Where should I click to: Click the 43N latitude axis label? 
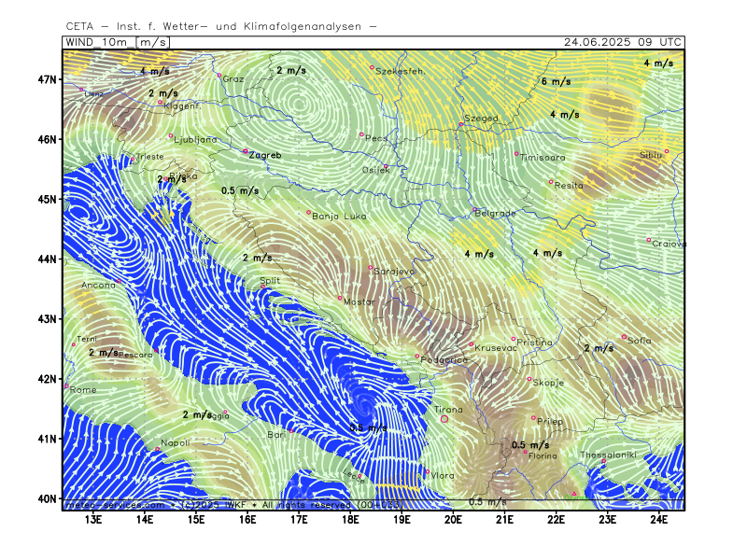click(48, 318)
